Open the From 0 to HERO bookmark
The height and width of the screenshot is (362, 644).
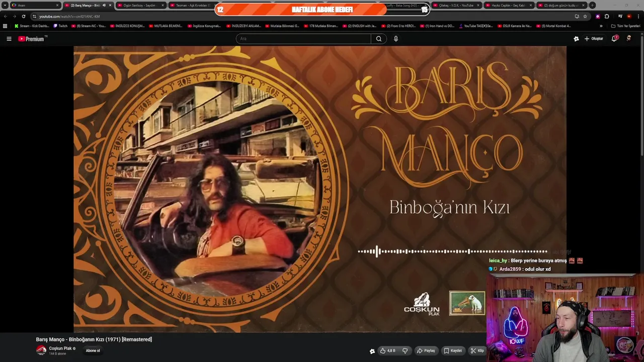click(398, 26)
